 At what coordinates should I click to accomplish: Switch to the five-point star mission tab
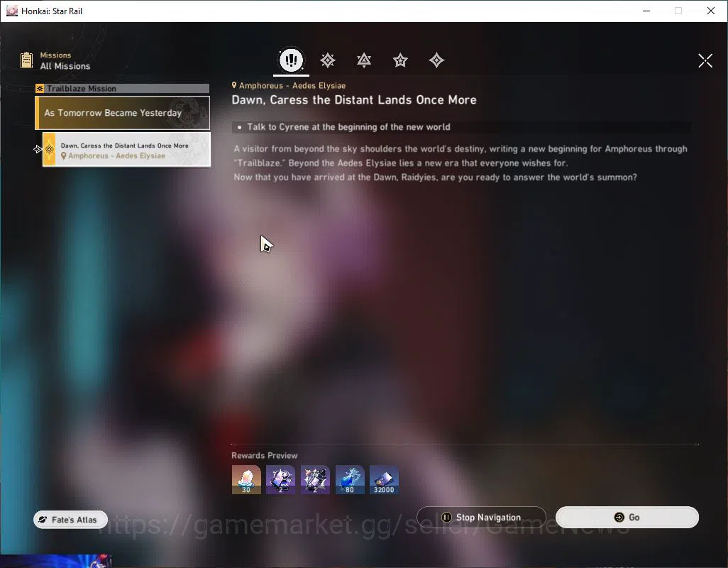(x=400, y=60)
